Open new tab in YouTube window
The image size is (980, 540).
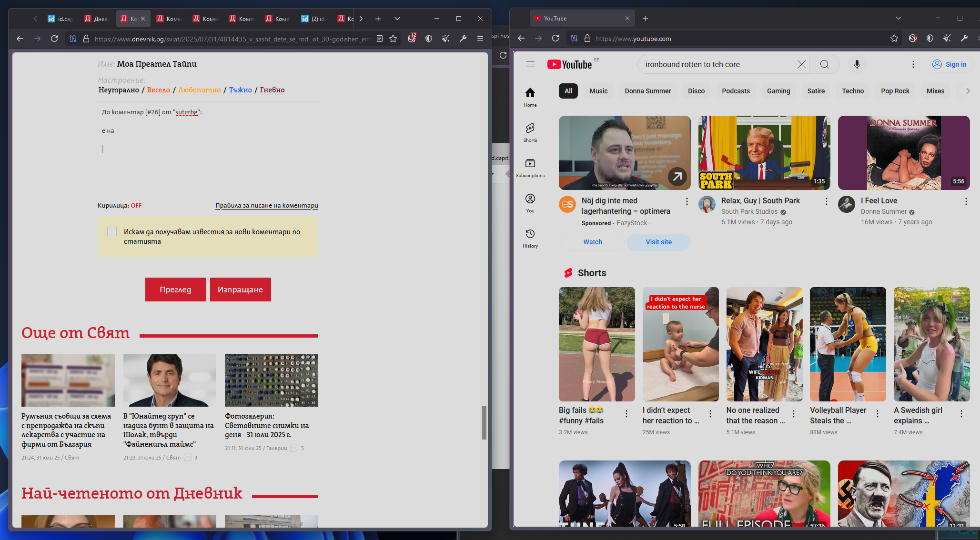click(x=645, y=19)
